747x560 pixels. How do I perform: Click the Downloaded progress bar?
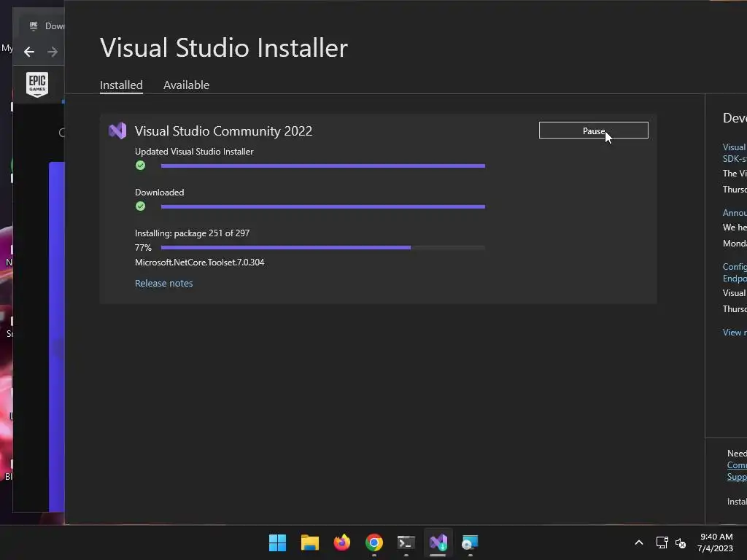point(323,206)
